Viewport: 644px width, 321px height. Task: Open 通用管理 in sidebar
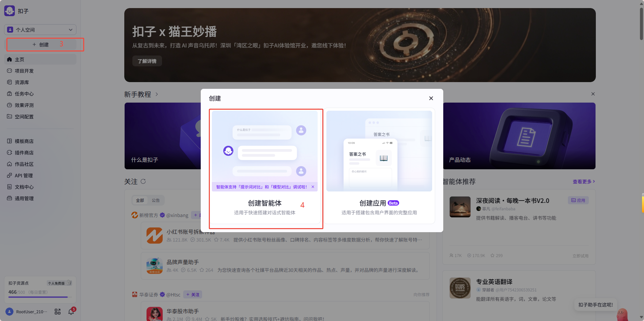(40, 198)
